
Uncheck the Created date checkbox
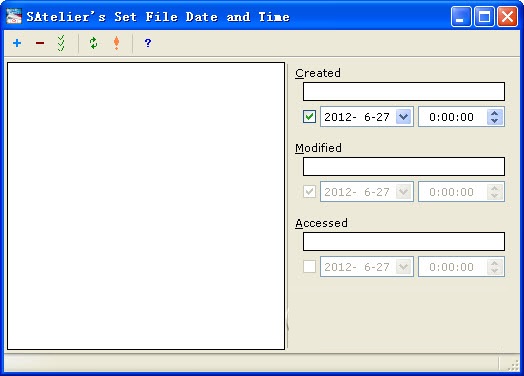tap(309, 117)
